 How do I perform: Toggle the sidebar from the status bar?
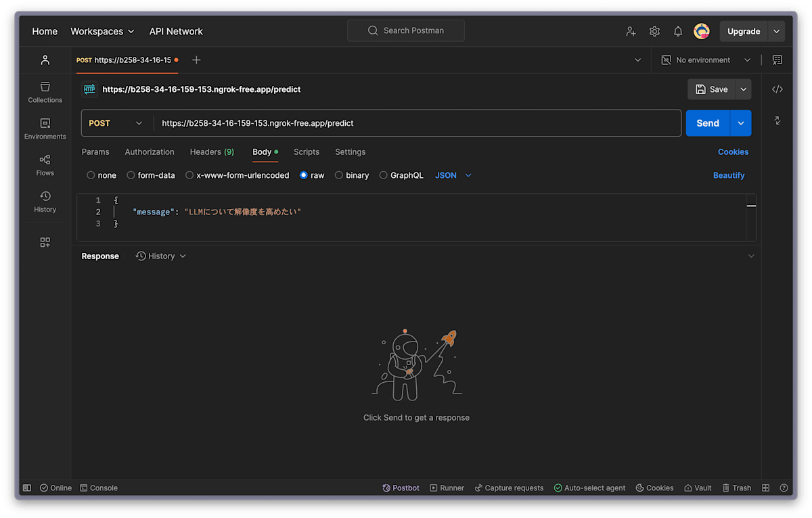27,488
